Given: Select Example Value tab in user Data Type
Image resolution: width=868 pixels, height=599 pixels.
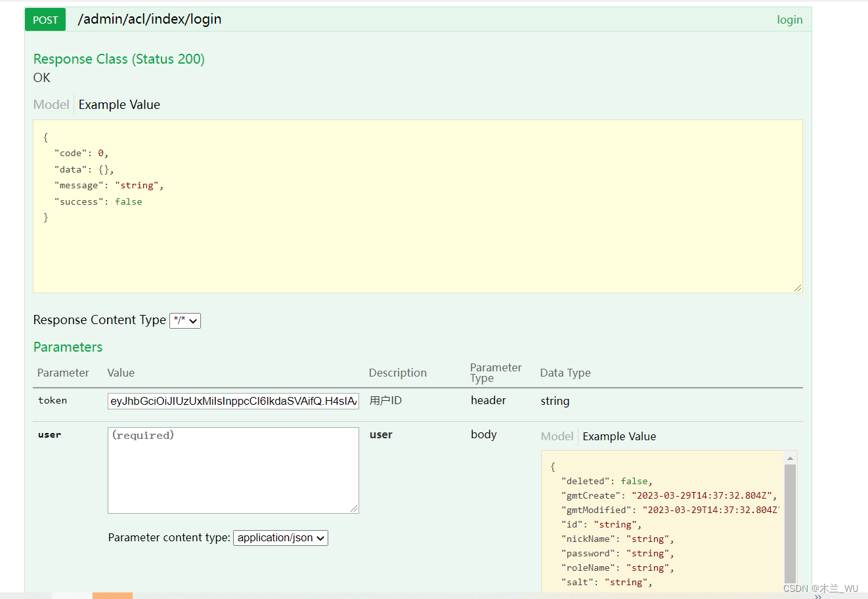Looking at the screenshot, I should click(619, 436).
